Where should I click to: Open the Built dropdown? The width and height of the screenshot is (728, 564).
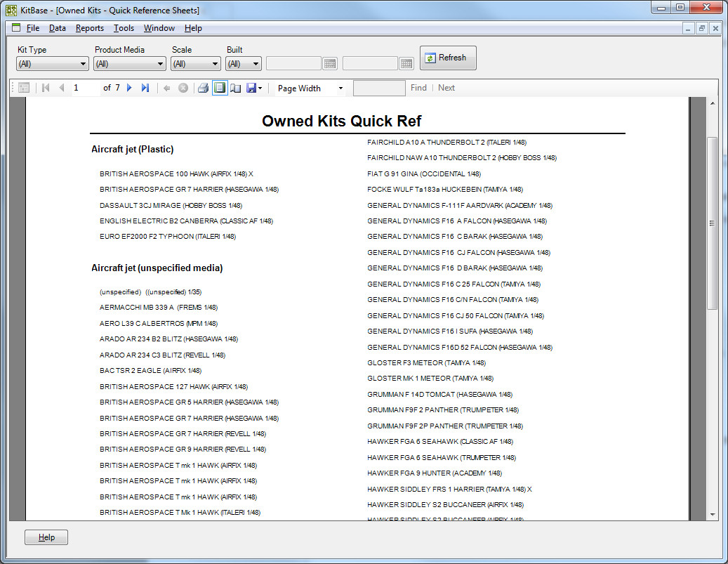[x=244, y=64]
